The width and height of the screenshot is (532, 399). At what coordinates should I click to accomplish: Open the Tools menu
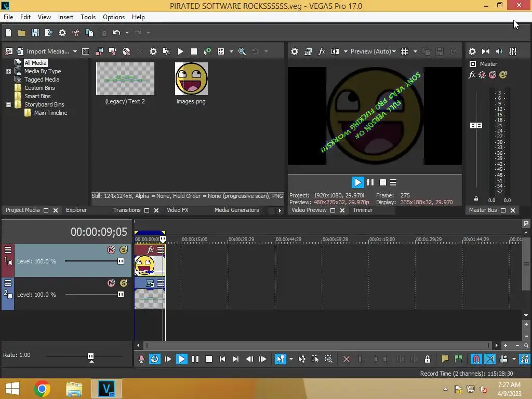click(88, 17)
